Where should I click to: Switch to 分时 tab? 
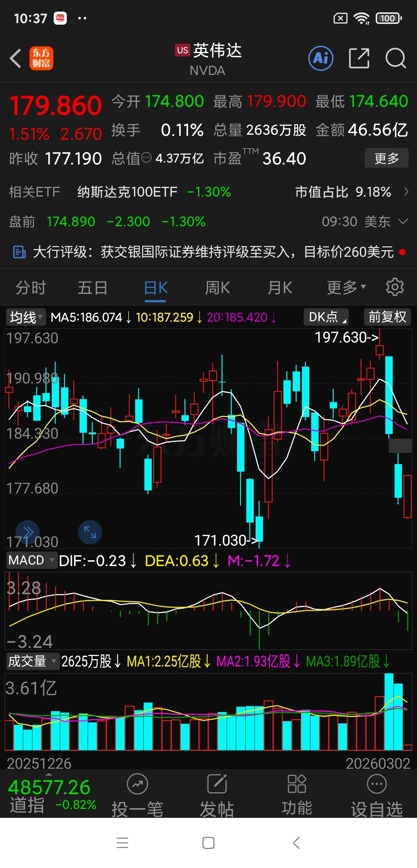coord(31,288)
